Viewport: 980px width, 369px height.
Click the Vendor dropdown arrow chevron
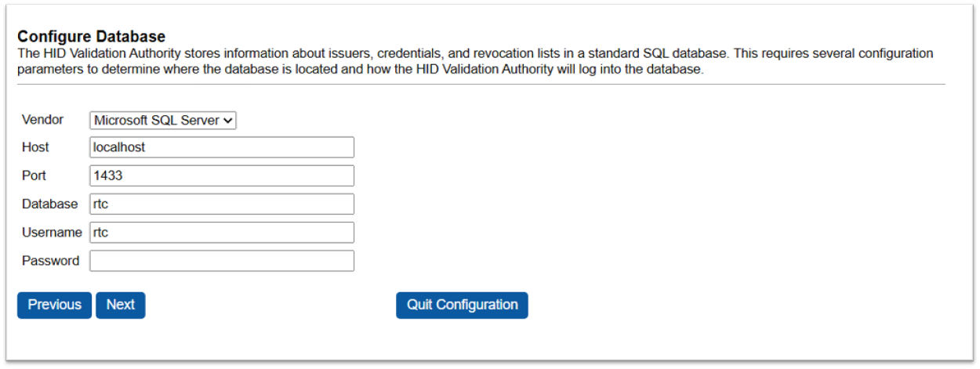pos(228,121)
